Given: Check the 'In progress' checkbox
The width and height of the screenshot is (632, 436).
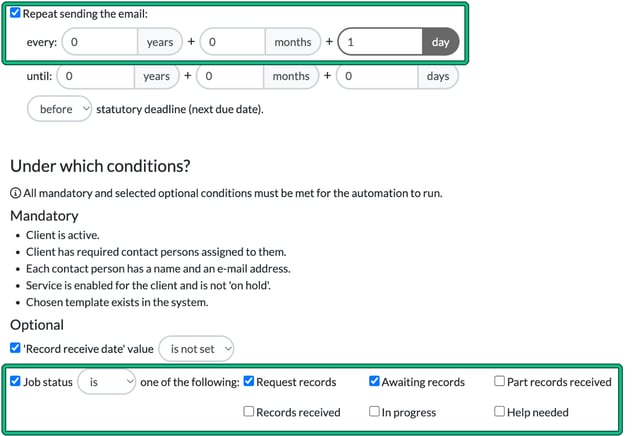Looking at the screenshot, I should [374, 411].
